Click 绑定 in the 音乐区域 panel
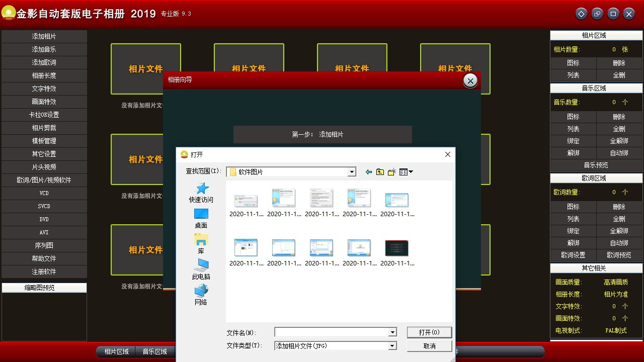644x362 pixels. pos(574,141)
